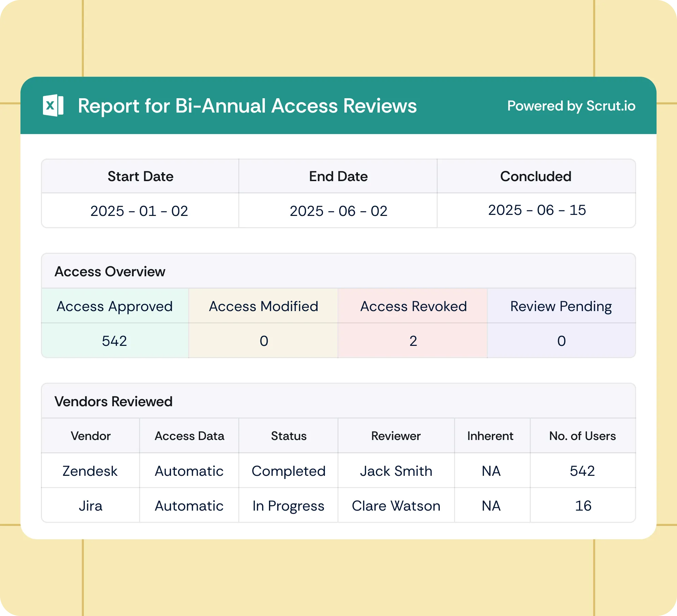The image size is (677, 616).
Task: Click the Start Date column header
Action: point(140,176)
